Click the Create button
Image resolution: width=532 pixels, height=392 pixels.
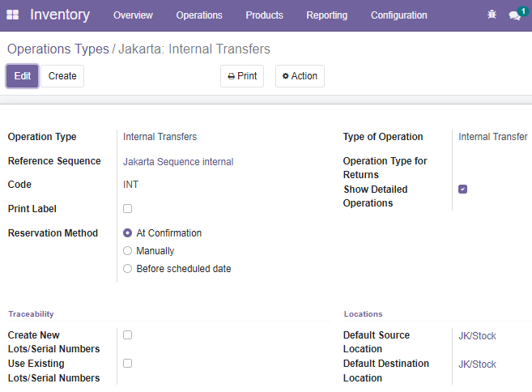[62, 76]
